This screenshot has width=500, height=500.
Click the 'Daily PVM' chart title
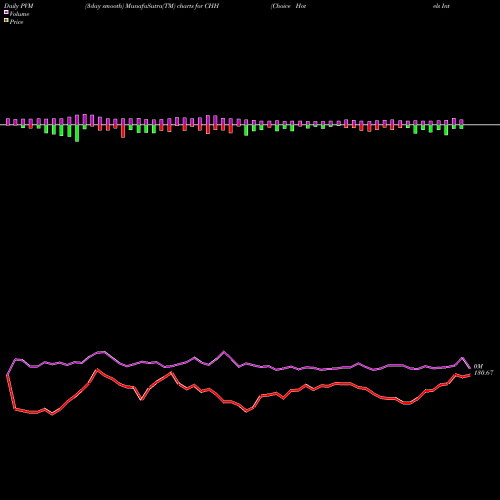[x=19, y=6]
